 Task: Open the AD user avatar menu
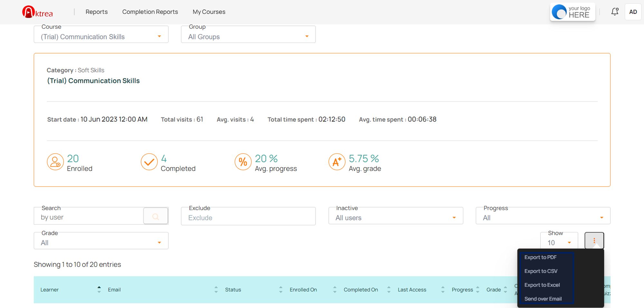click(633, 12)
